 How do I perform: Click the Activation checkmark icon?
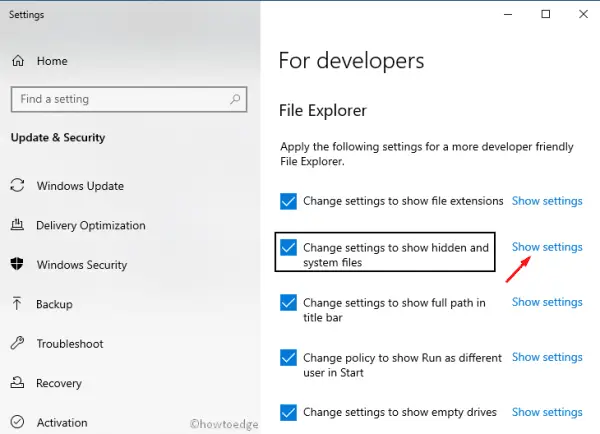point(17,423)
